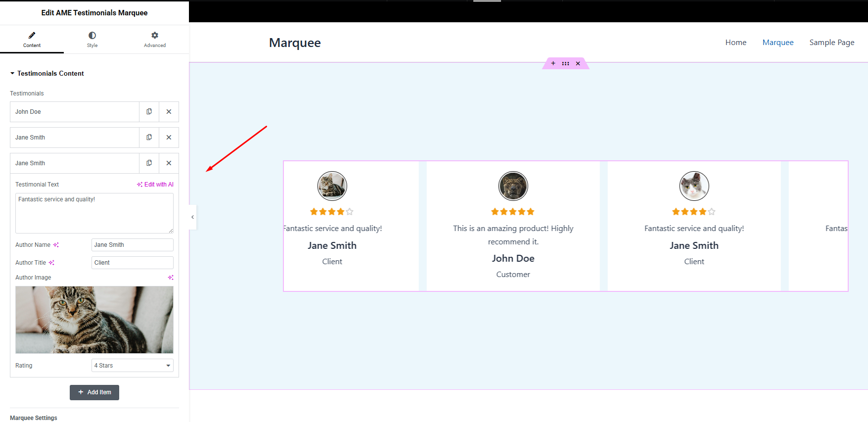Expand the John Doe testimonial item
Screen dimensions: 868x422
pyautogui.click(x=74, y=112)
